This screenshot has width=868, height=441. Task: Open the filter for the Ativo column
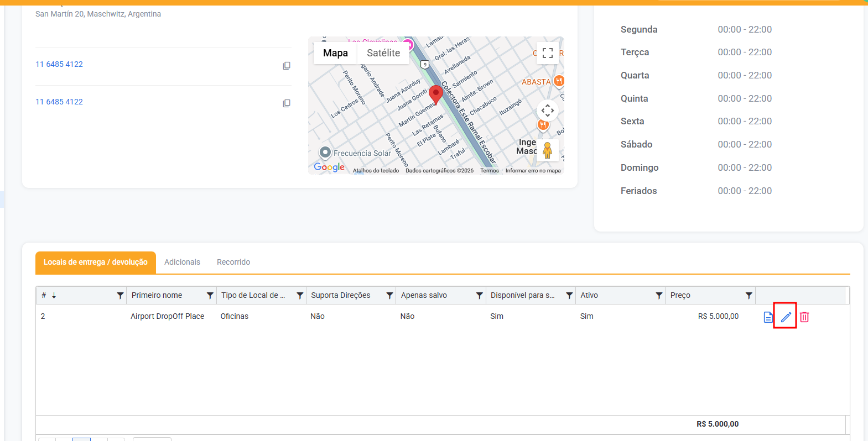(659, 296)
